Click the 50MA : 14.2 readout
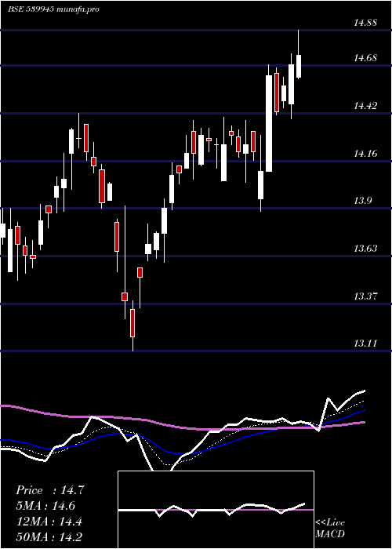The image size is (392, 549). 49,536
